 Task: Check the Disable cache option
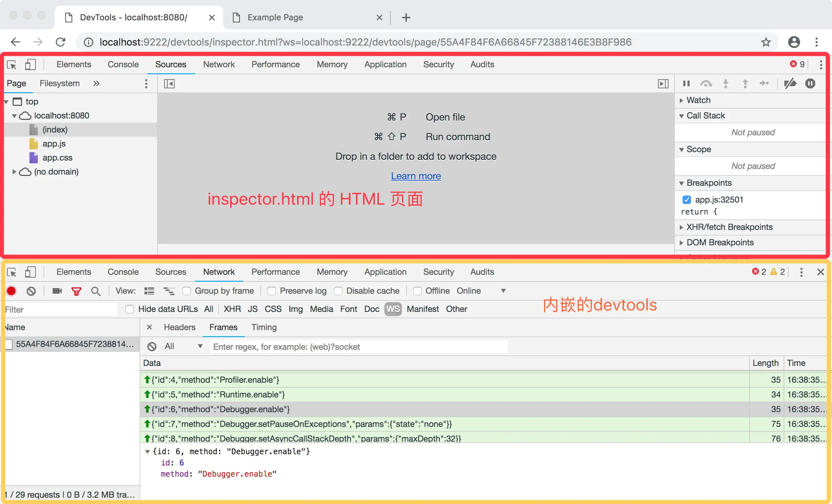[338, 291]
